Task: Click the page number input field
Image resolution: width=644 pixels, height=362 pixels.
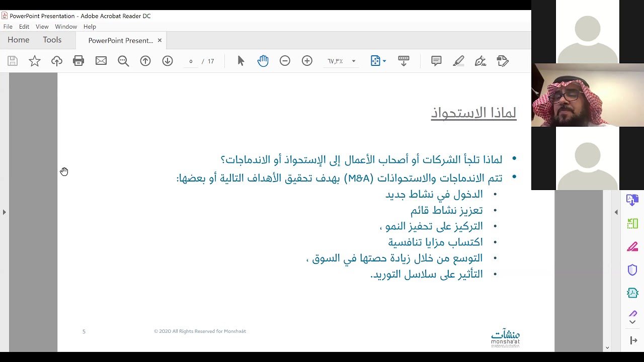Action: click(191, 61)
